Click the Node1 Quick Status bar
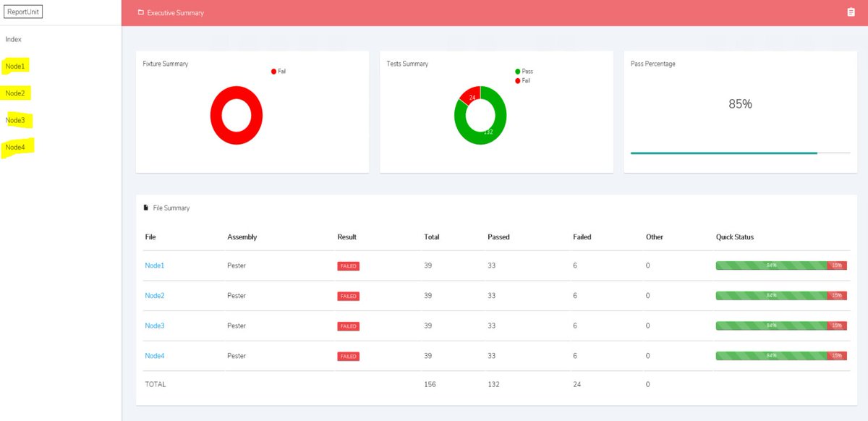 click(781, 265)
